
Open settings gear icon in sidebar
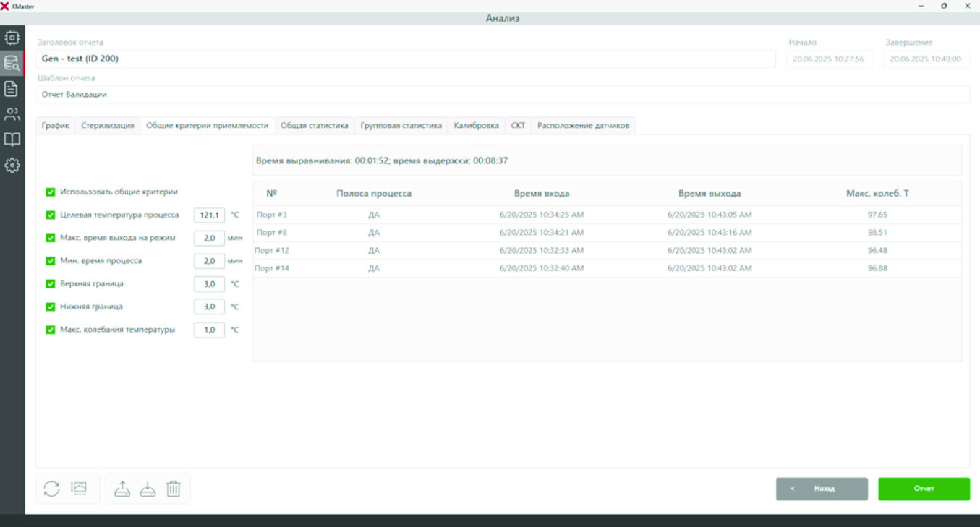pyautogui.click(x=12, y=166)
